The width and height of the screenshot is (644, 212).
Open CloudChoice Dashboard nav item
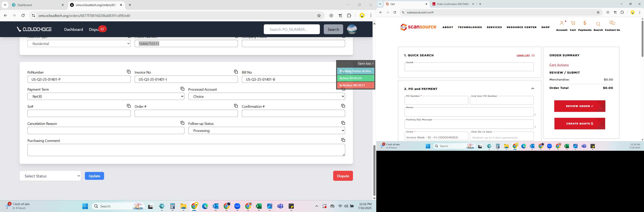coord(73,29)
